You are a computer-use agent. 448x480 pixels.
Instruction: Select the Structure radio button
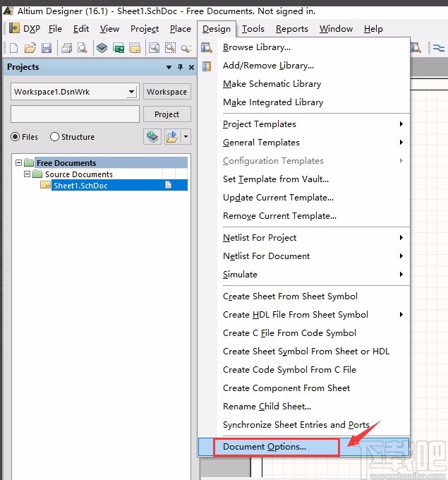coord(55,137)
